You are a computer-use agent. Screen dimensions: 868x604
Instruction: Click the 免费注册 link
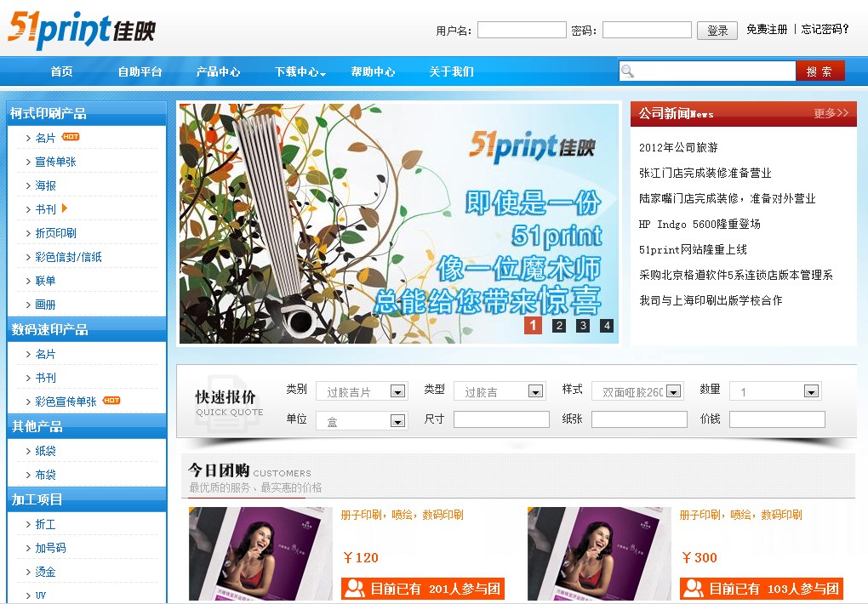tap(767, 29)
